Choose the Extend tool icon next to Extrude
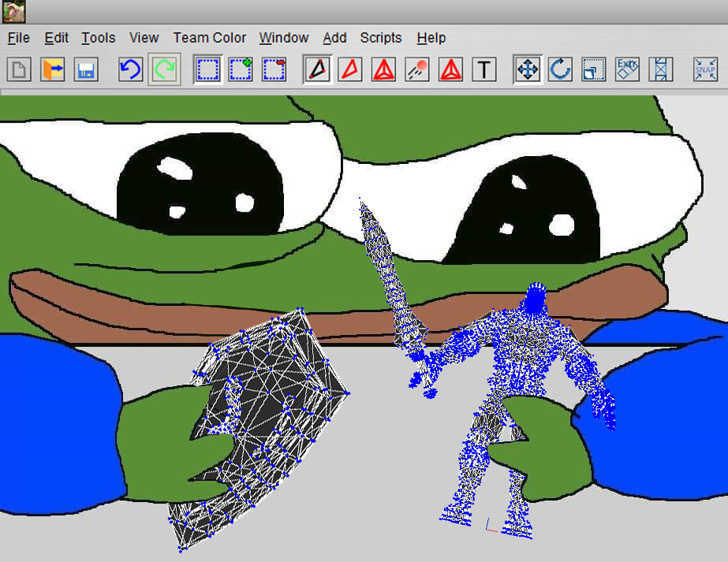Image resolution: width=728 pixels, height=562 pixels. (660, 69)
